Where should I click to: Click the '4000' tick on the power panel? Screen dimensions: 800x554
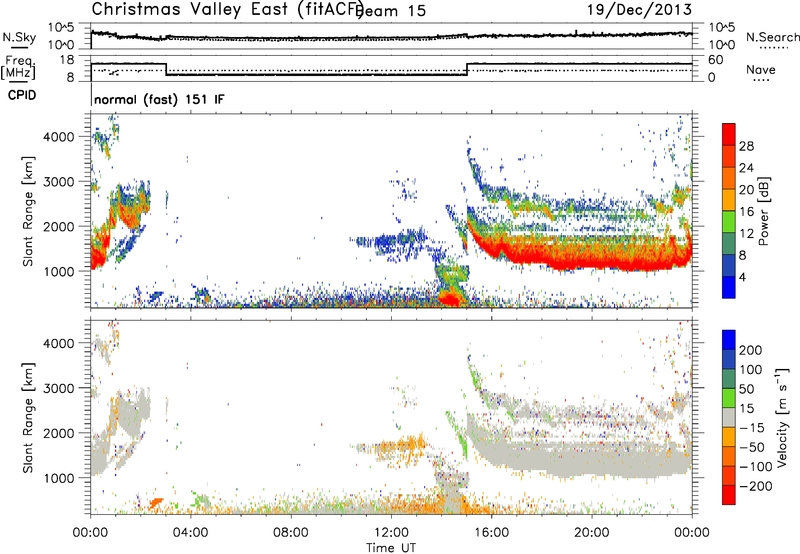pyautogui.click(x=58, y=137)
